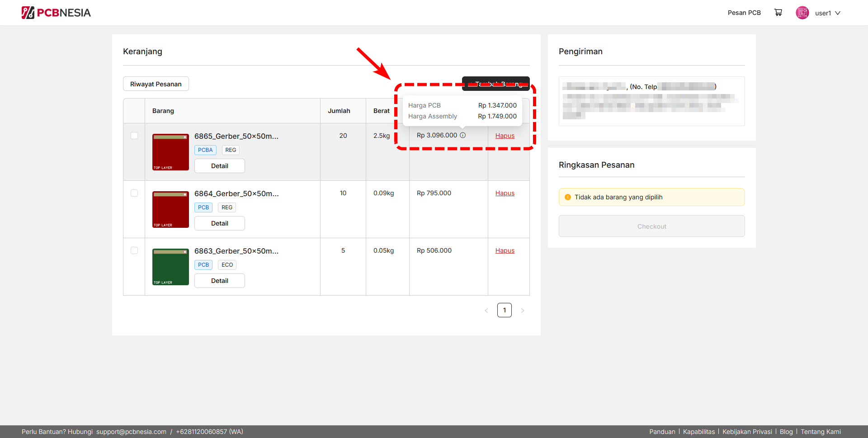The image size is (868, 438).
Task: Open the Pesan PCB menu item
Action: (744, 13)
